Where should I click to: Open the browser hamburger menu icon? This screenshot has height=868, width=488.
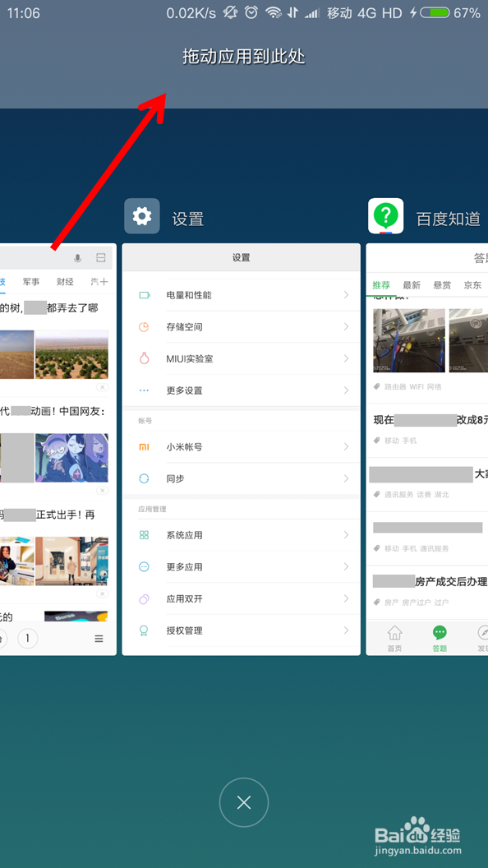99,639
